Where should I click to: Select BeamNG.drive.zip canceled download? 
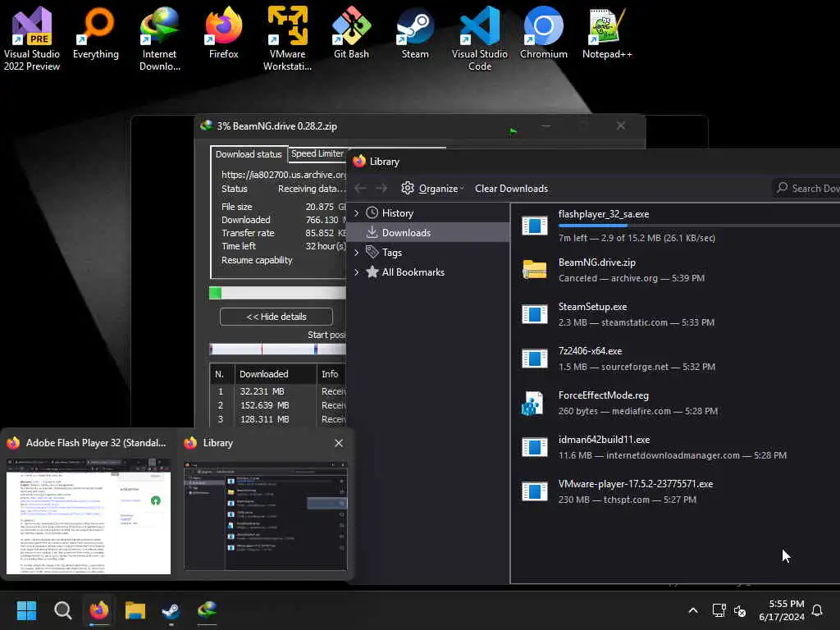click(x=676, y=269)
